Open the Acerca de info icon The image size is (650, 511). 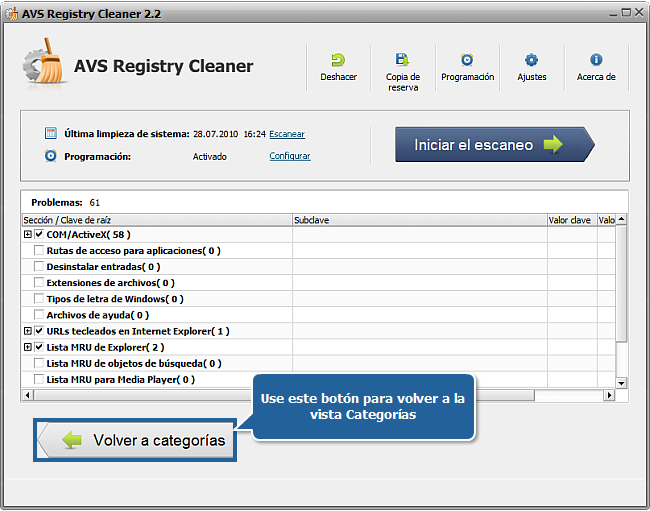(x=596, y=60)
